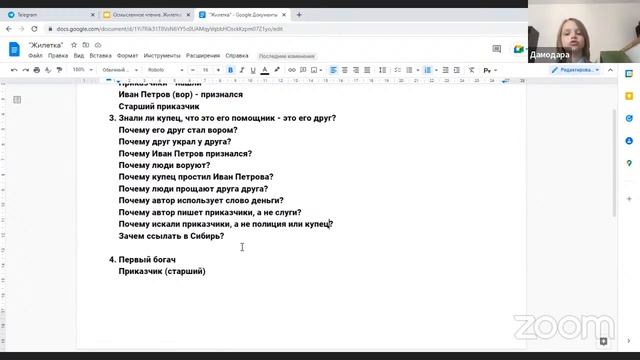Start a Google Meet call

519,49
